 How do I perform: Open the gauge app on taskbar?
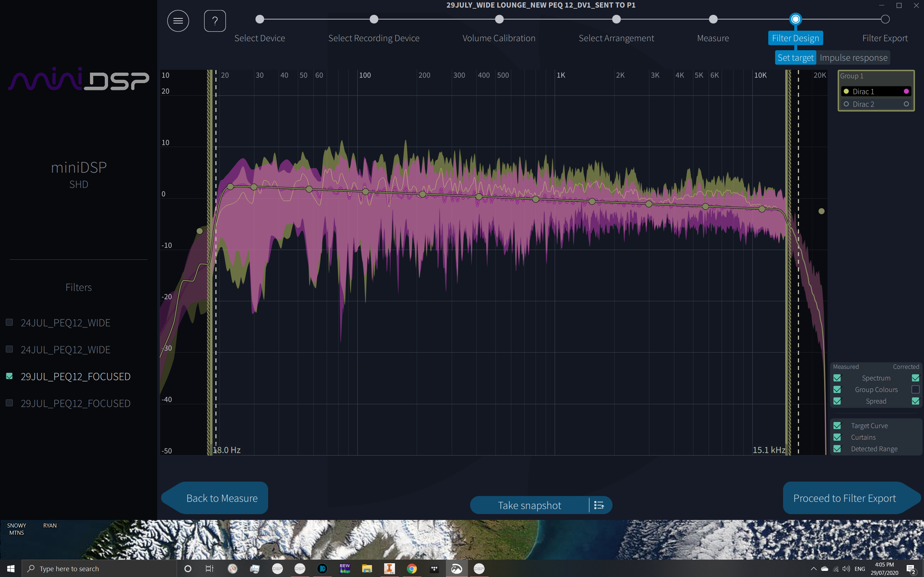point(232,569)
